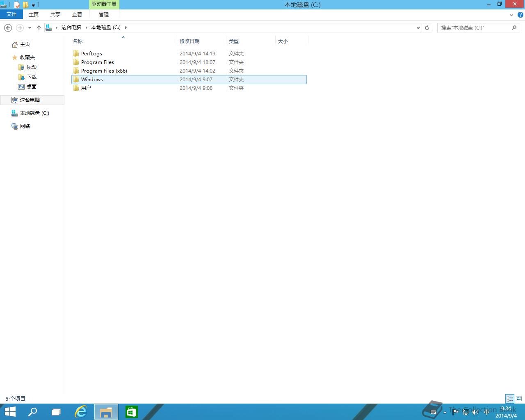
Task: Select the Program Files (x86) folder
Action: coord(189,71)
